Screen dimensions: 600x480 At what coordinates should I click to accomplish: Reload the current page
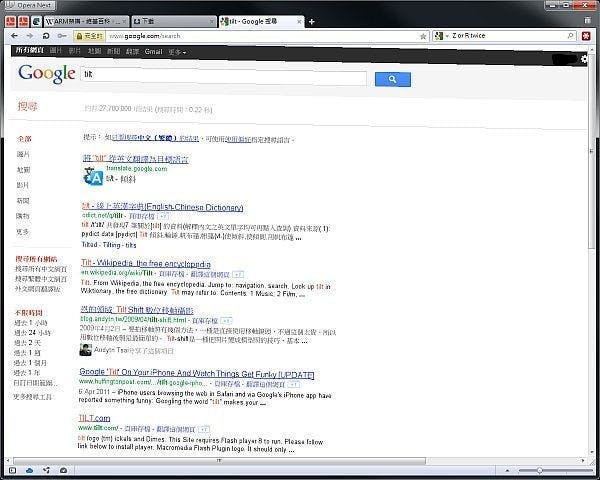coord(45,35)
